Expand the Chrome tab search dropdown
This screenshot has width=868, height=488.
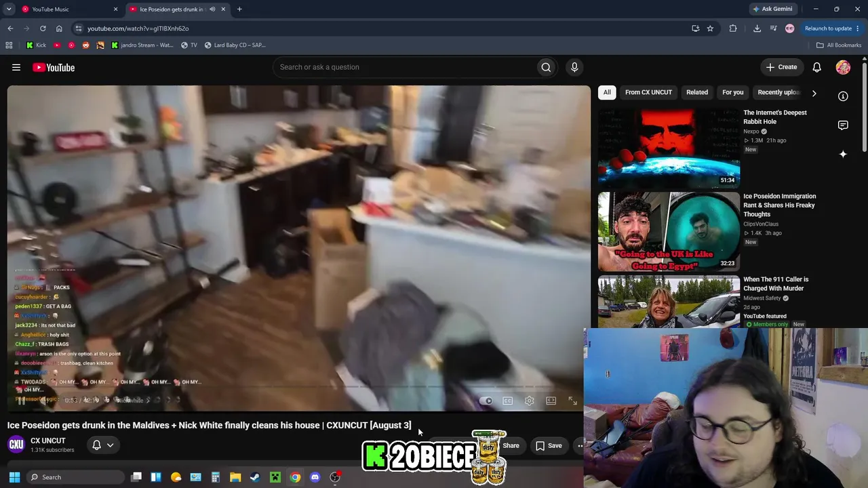click(x=9, y=9)
